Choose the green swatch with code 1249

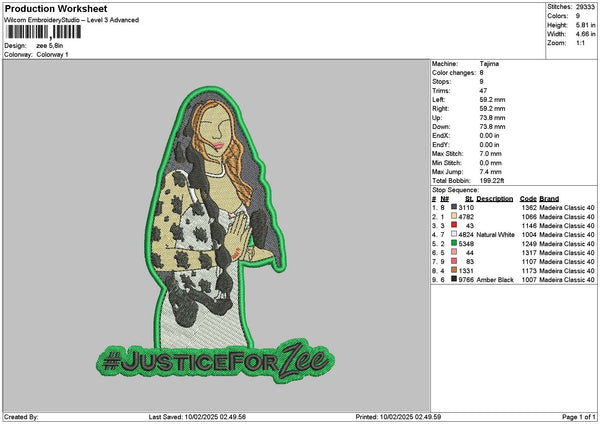pos(453,243)
